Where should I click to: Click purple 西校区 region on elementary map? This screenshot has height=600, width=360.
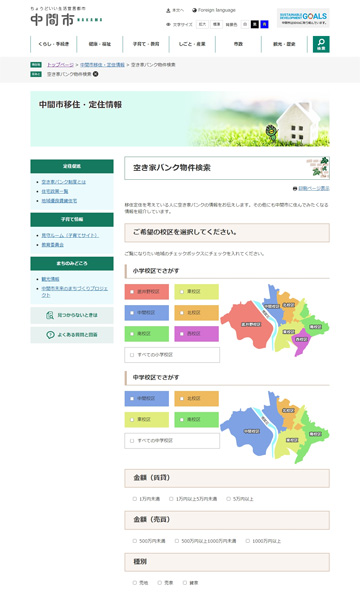coord(300,341)
